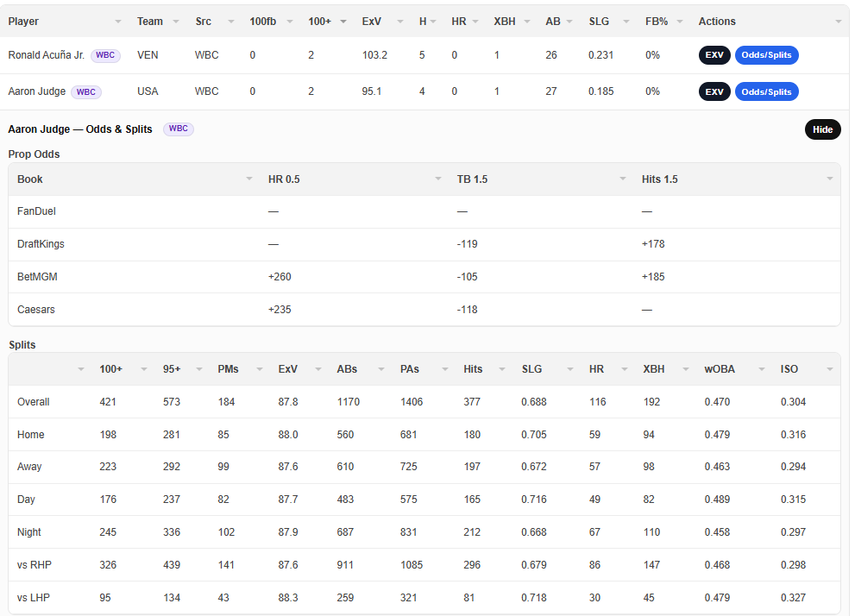Select the Ronald Acuña Jr. player name
This screenshot has height=616, width=855.
(x=47, y=55)
